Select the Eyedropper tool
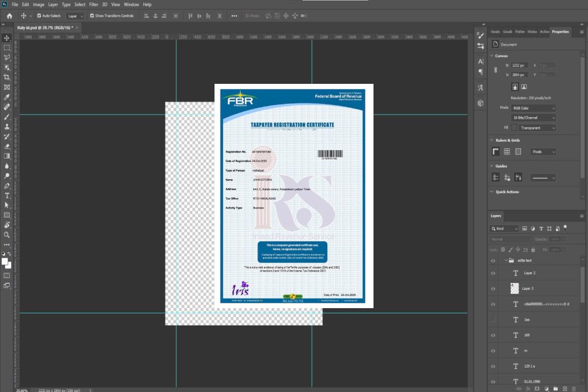588x392 pixels. pyautogui.click(x=7, y=97)
